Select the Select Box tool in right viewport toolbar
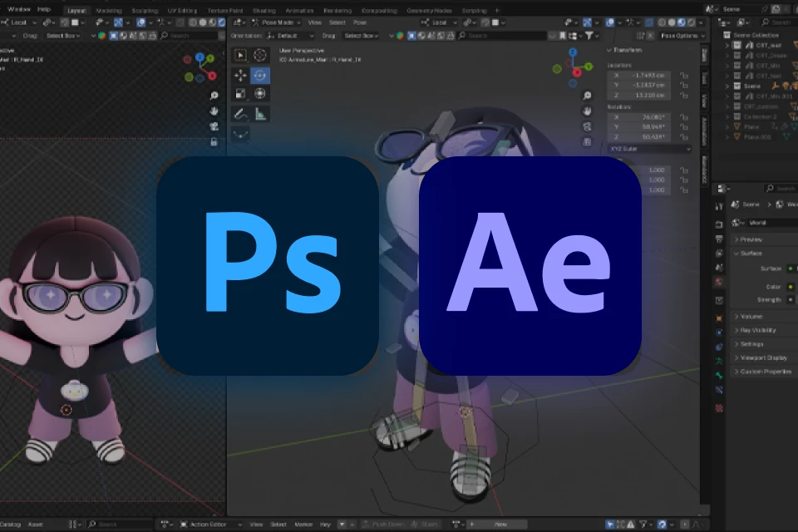The image size is (798, 532). [240, 55]
